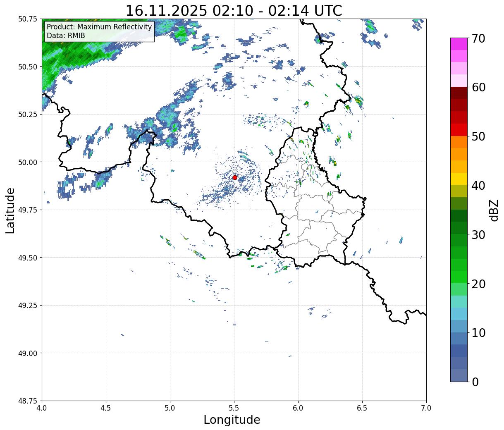Screen dimensions: 504x430
Task: Click the 'dBZ' colorbar label
Action: coord(494,210)
